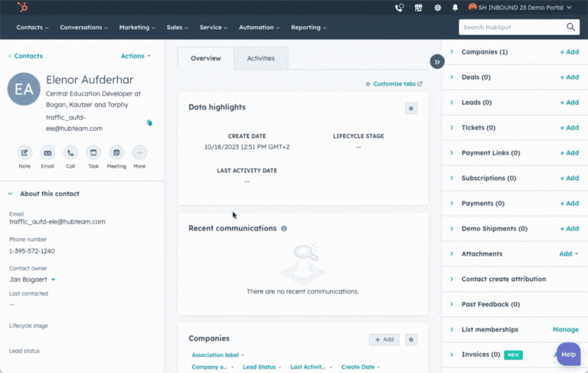
Task: Open the notifications bell
Action: (455, 8)
